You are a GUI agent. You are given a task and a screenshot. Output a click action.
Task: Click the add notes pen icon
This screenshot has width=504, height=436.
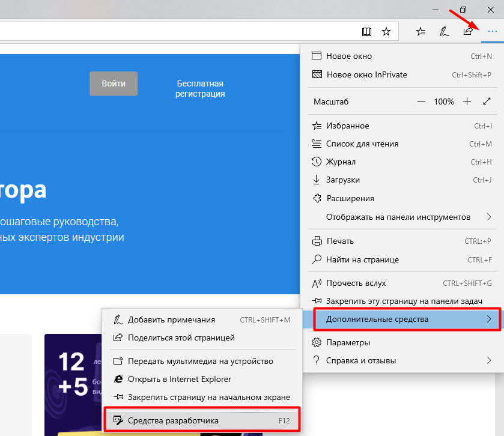(x=444, y=31)
